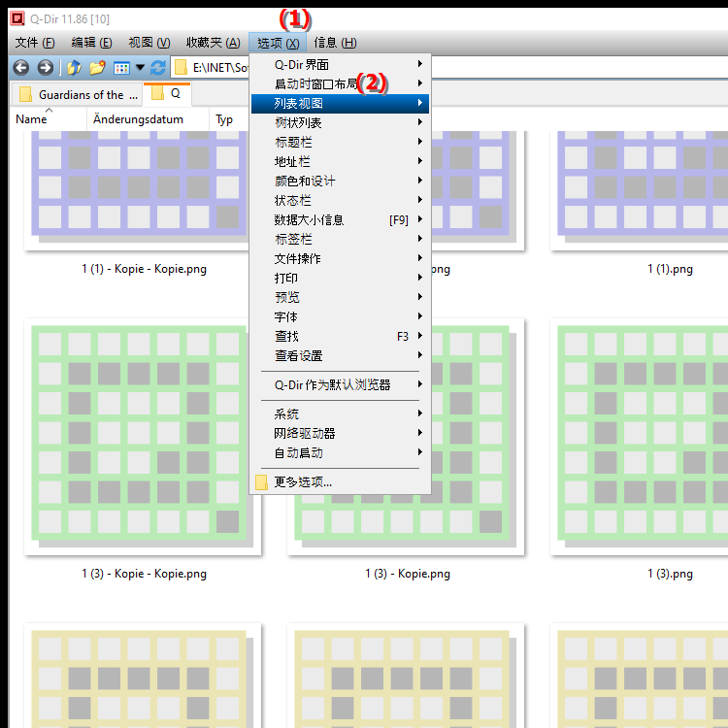The width and height of the screenshot is (728, 728).
Task: Click the 选项 (X) menu
Action: (278, 43)
